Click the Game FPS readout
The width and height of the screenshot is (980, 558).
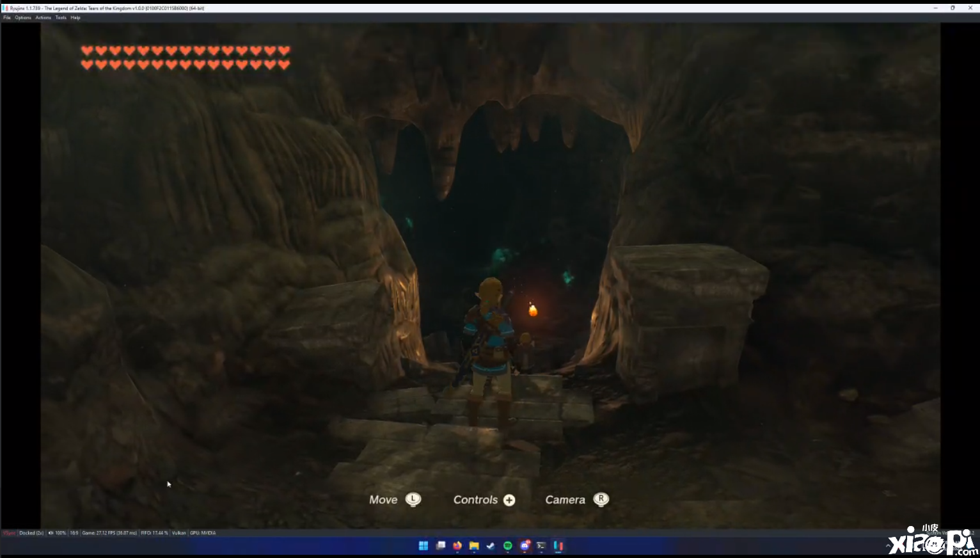[x=109, y=532]
